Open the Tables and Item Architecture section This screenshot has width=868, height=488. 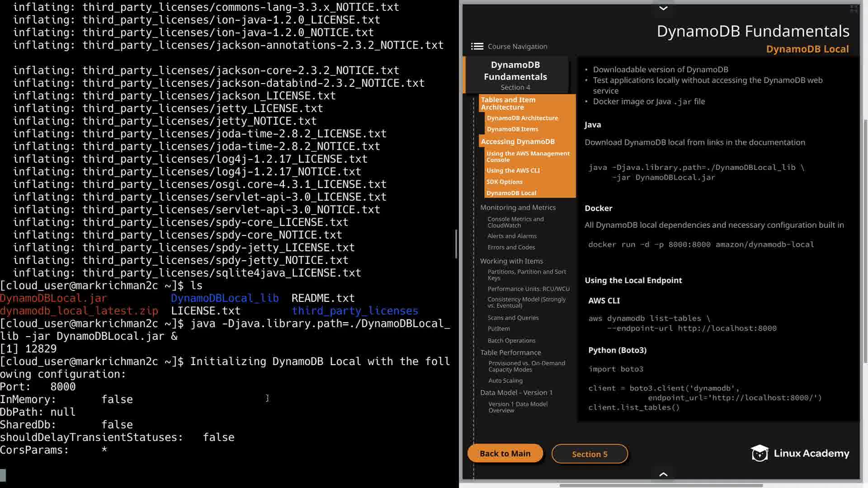coord(508,103)
